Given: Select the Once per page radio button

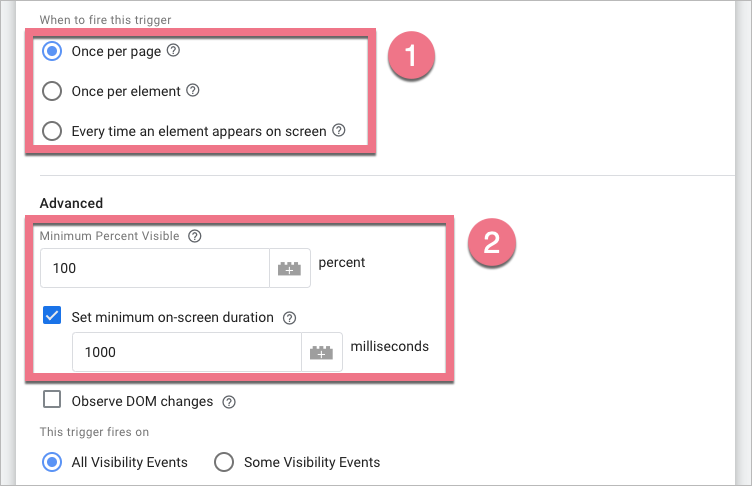Looking at the screenshot, I should tap(53, 50).
